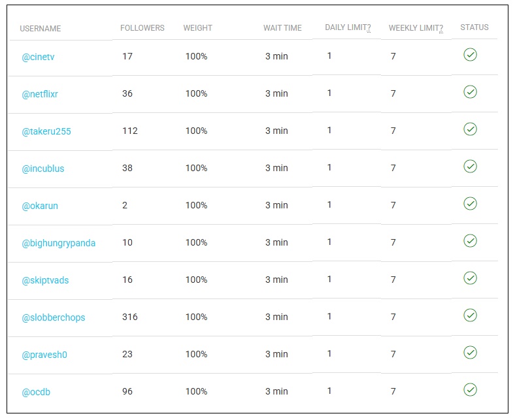Open the @cinetv profile link

pos(38,57)
